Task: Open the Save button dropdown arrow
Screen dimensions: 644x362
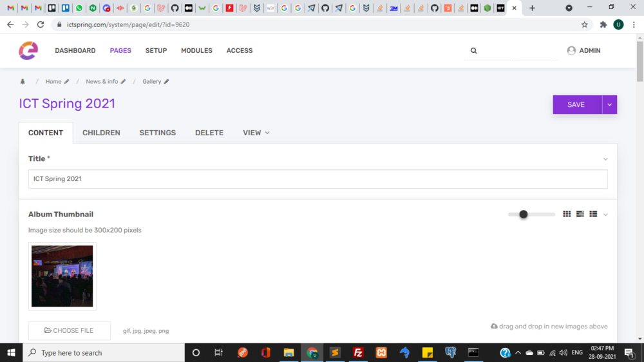Action: (x=610, y=104)
